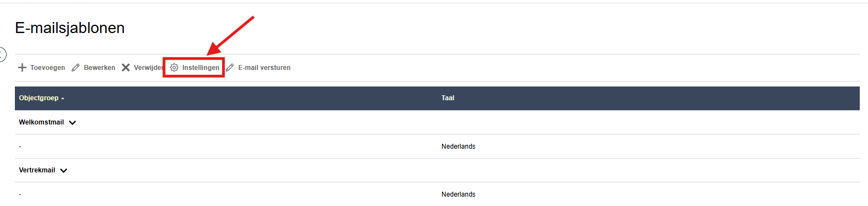The image size is (868, 206).
Task: Click the plus icon beside Toevoegen
Action: (x=22, y=68)
